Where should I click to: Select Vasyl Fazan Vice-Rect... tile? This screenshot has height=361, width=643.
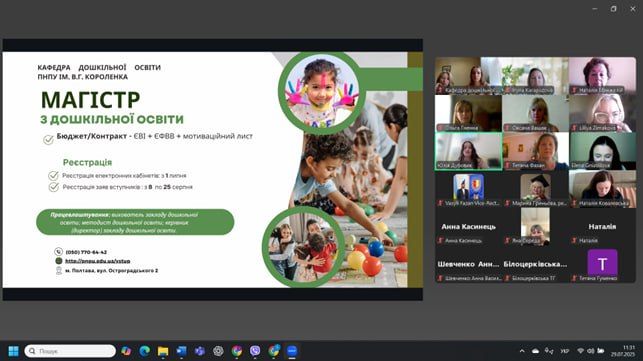point(468,189)
